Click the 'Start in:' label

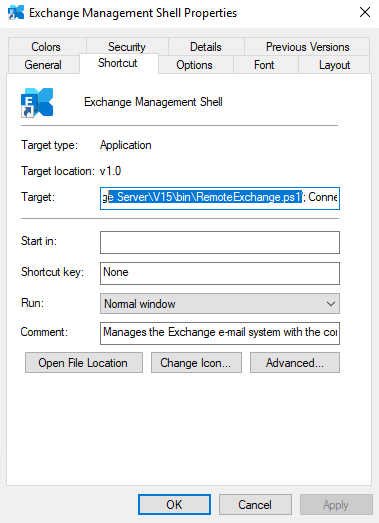click(x=39, y=241)
